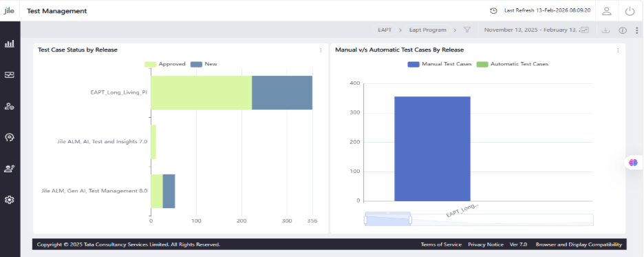Select the Eapt Program breadcrumb
This screenshot has height=257, width=644.
click(427, 30)
